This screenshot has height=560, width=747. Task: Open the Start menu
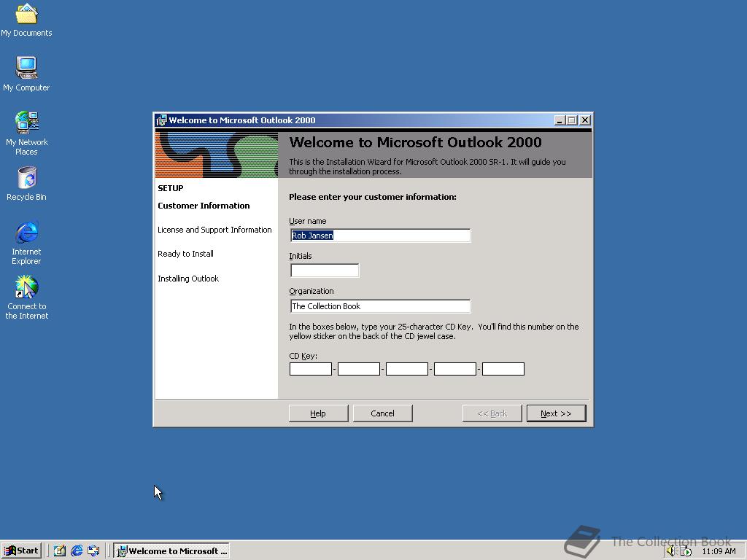(x=21, y=551)
